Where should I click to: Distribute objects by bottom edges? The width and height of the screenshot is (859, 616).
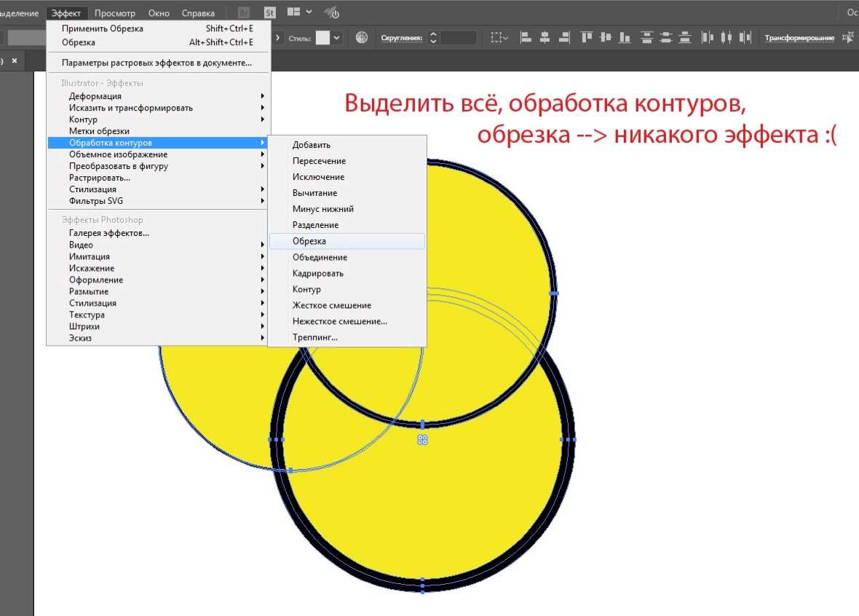(685, 37)
